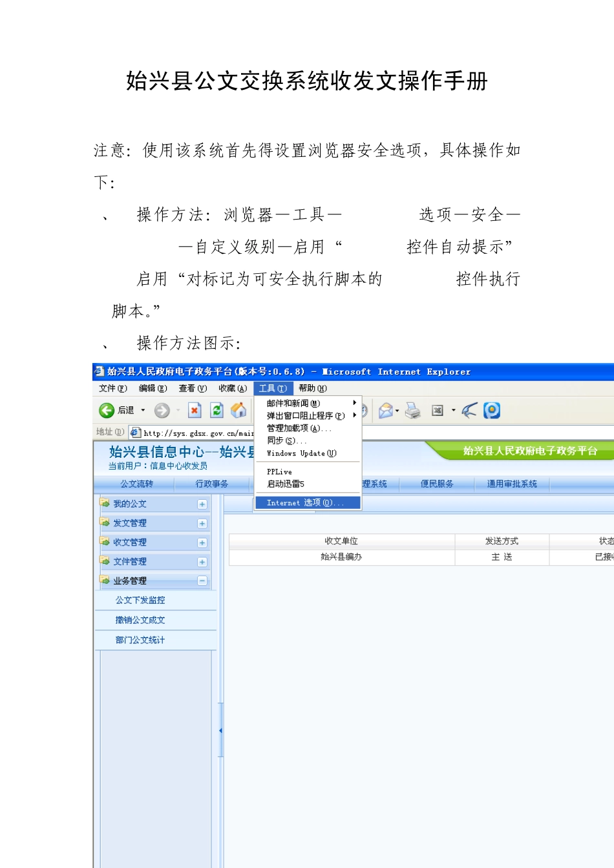Switch to the 公文流转 tab
This screenshot has height=868, width=614.
tap(136, 484)
